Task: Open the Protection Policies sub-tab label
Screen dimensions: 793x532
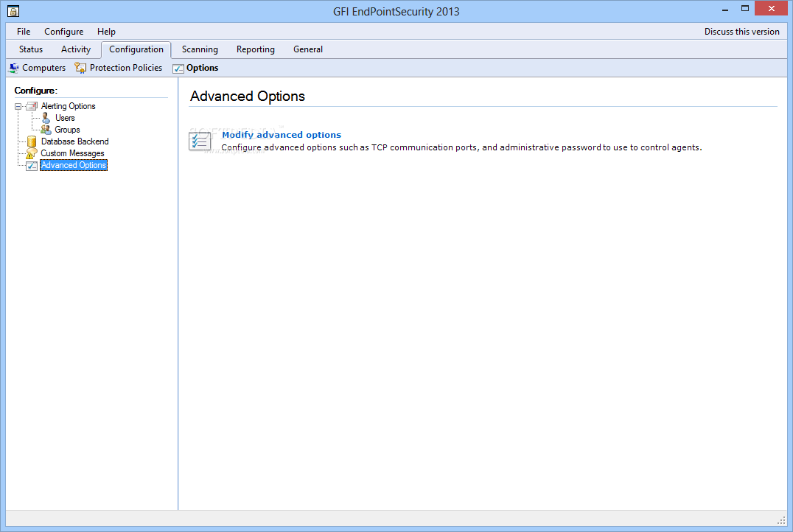Action: (126, 68)
